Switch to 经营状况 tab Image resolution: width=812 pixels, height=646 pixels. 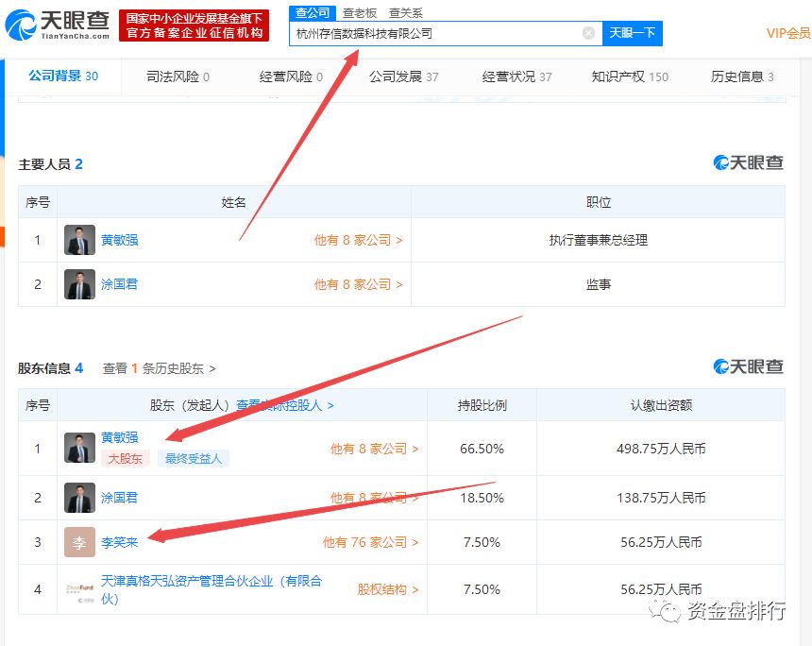click(x=516, y=76)
